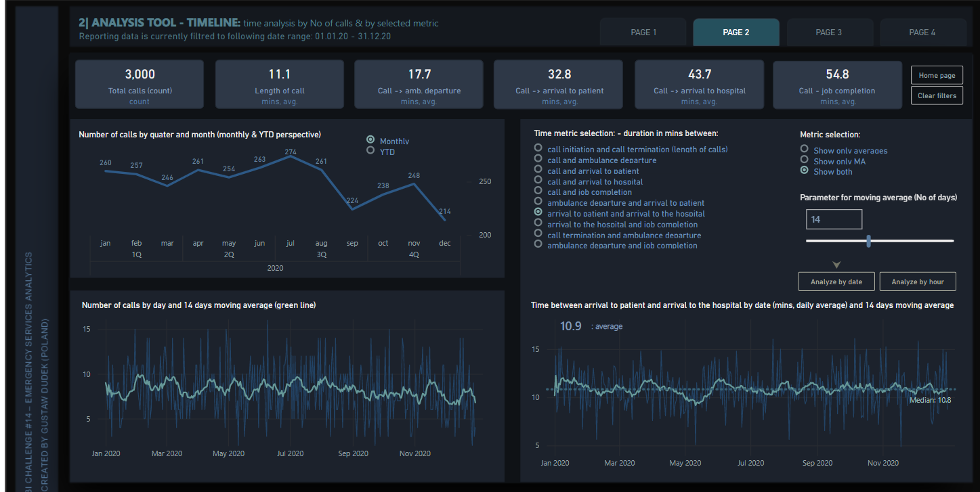Click the July data point labeled 274
The height and width of the screenshot is (492, 980).
291,156
